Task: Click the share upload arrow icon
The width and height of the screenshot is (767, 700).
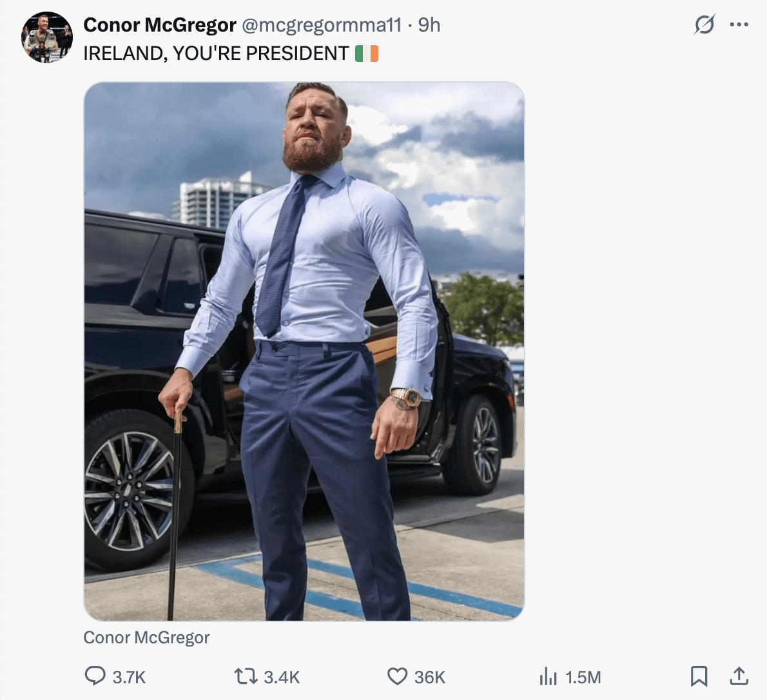Action: point(739,676)
